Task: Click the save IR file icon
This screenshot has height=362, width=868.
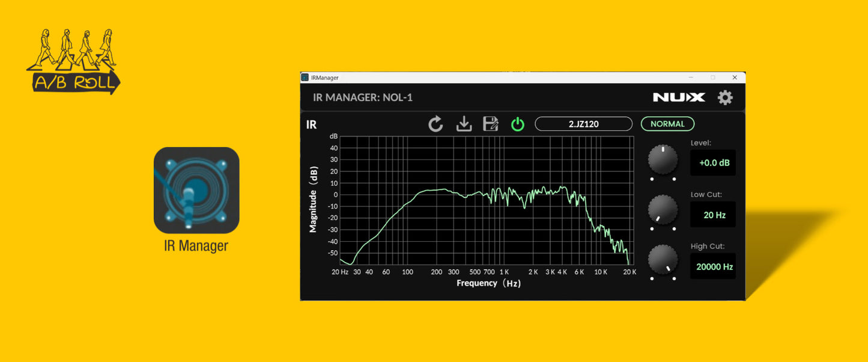Action: coord(491,123)
